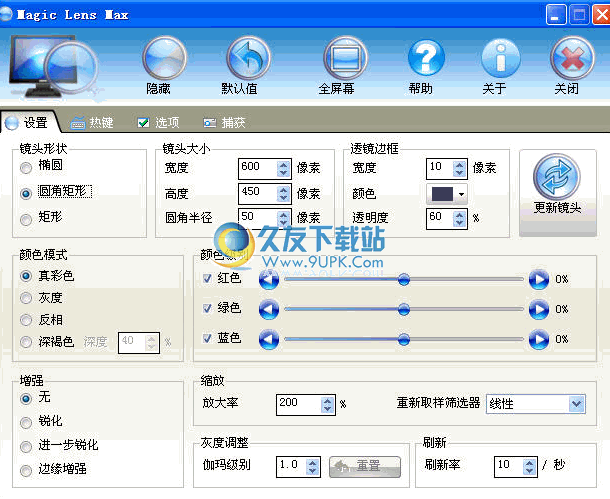Switch to the 热键 tab
Image resolution: width=610 pixels, height=499 pixels.
tap(92, 123)
